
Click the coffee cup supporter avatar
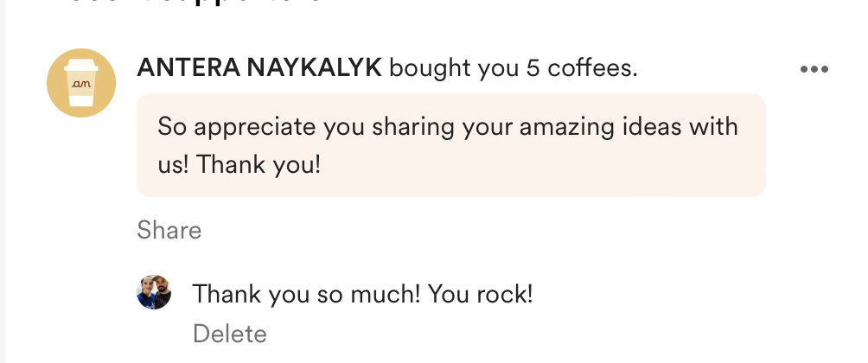point(80,82)
